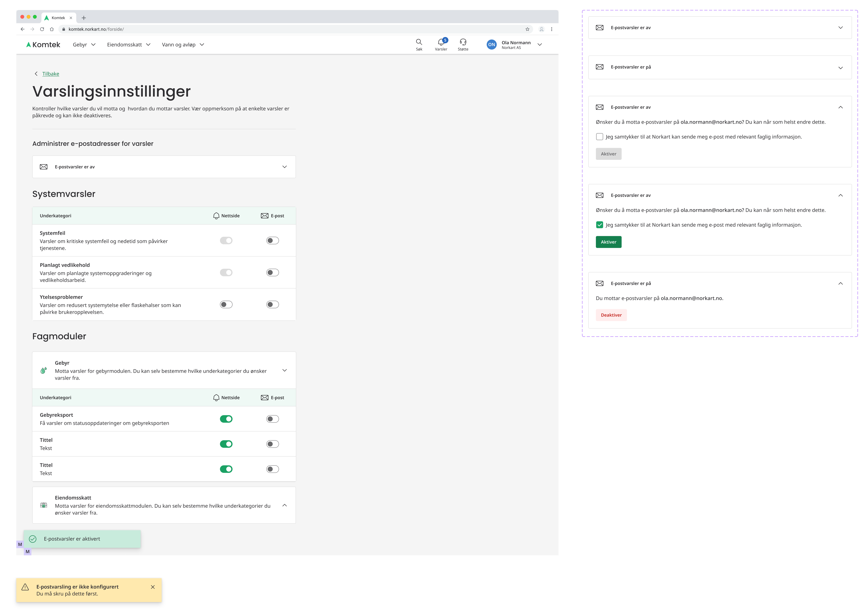This screenshot has height=616, width=867.
Task: Go to browser home icon
Action: click(52, 29)
